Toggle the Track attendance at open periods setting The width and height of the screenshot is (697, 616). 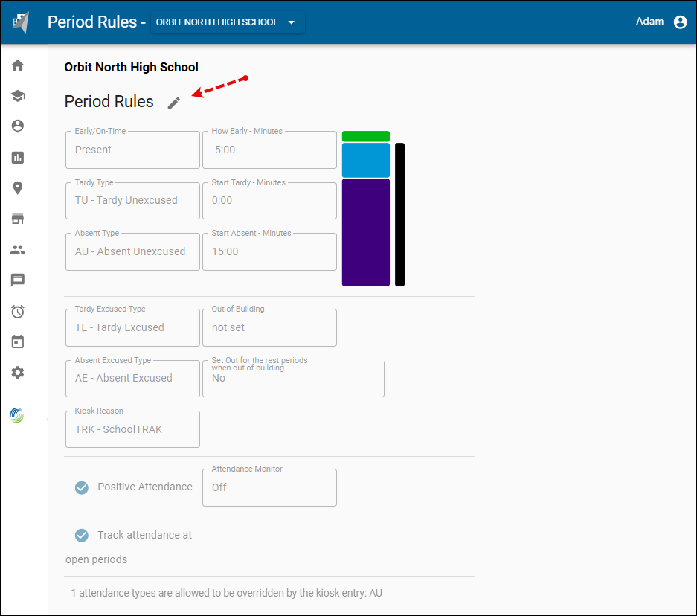(x=82, y=535)
